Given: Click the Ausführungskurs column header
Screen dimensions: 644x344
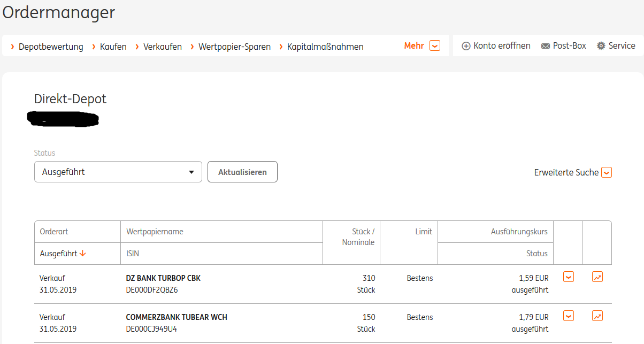Looking at the screenshot, I should tap(519, 232).
